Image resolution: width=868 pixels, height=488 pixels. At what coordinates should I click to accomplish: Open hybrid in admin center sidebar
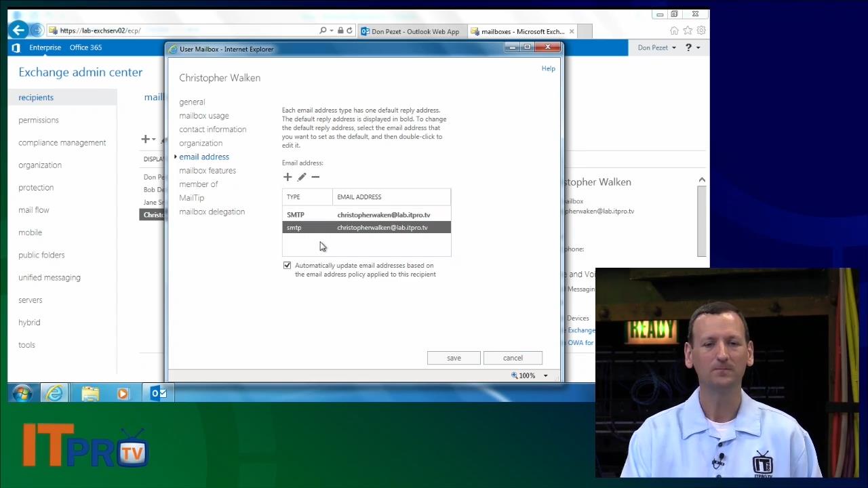tap(29, 323)
